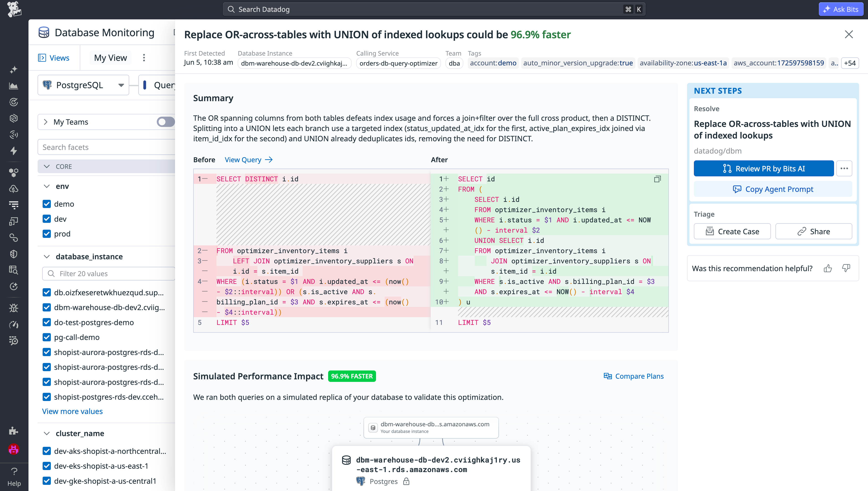The width and height of the screenshot is (868, 491).
Task: Uncheck dbm-warehouse-db-dev2 instance checkbox
Action: tap(46, 307)
